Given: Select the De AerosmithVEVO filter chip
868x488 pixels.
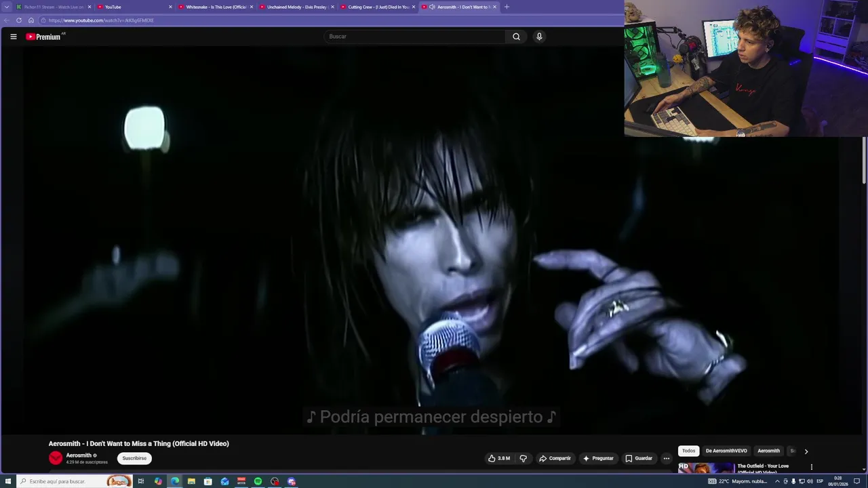Looking at the screenshot, I should point(726,451).
